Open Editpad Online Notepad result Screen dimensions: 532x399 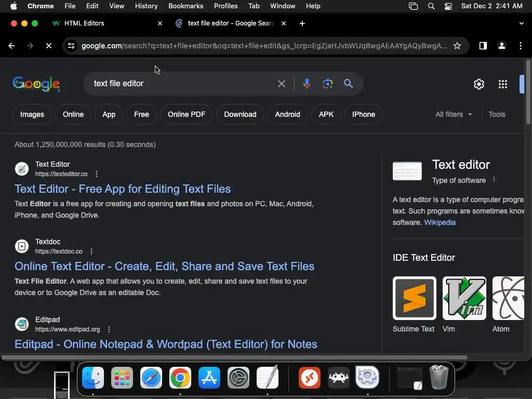click(x=166, y=344)
